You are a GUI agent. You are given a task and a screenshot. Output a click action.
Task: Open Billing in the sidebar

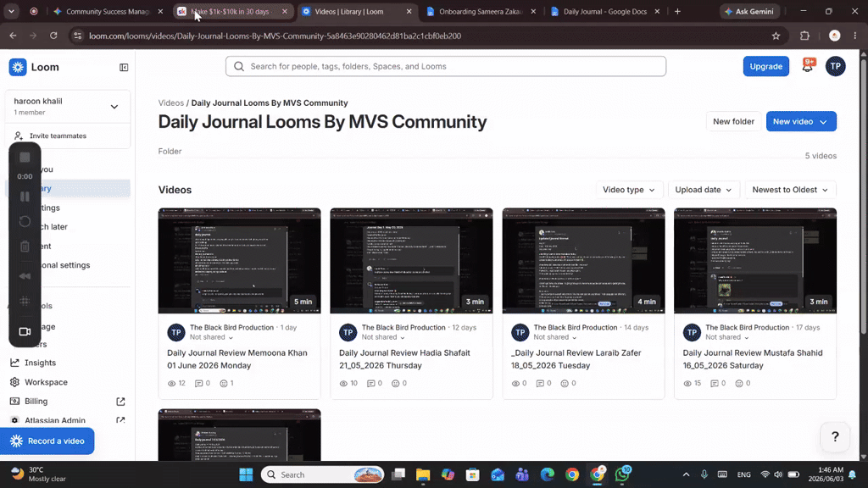[36, 401]
